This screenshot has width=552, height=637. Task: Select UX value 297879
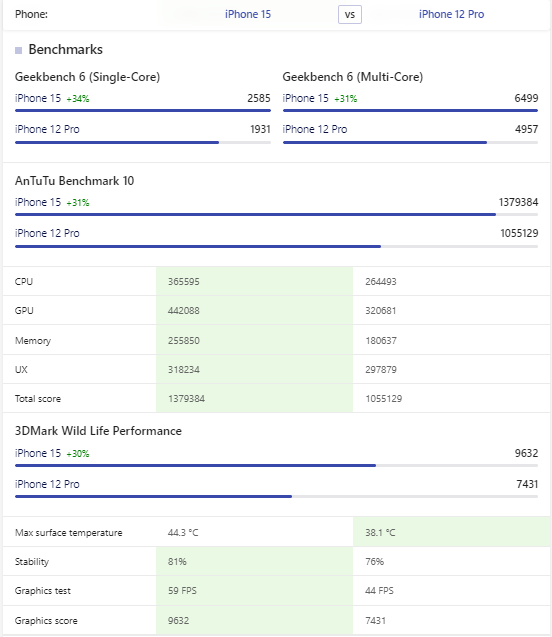point(381,370)
